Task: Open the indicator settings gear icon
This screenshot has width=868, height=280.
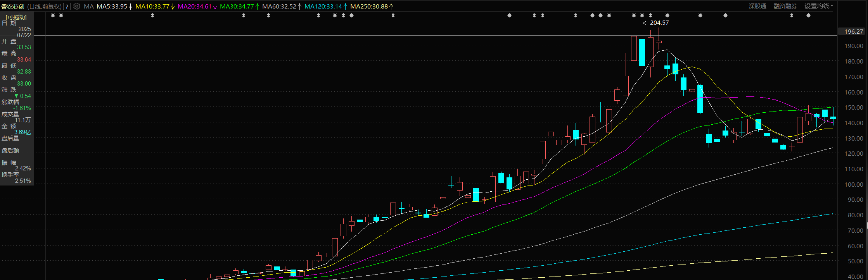Action: pyautogui.click(x=77, y=6)
